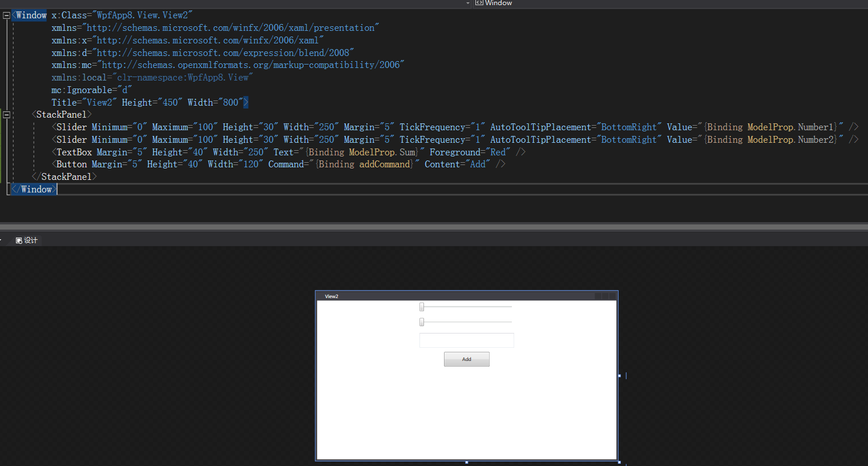Click the Button tag name in the XAML
Screen dimensions: 868x466
pos(71,164)
